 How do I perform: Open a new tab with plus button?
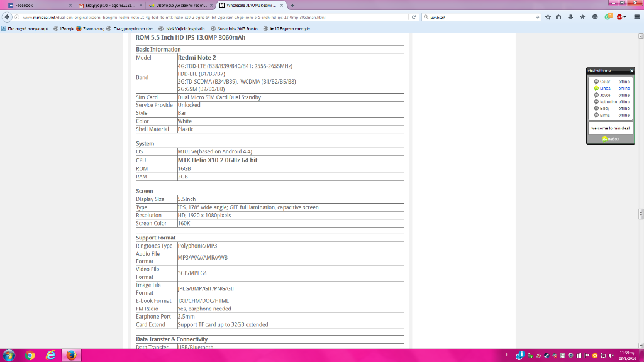click(x=292, y=5)
